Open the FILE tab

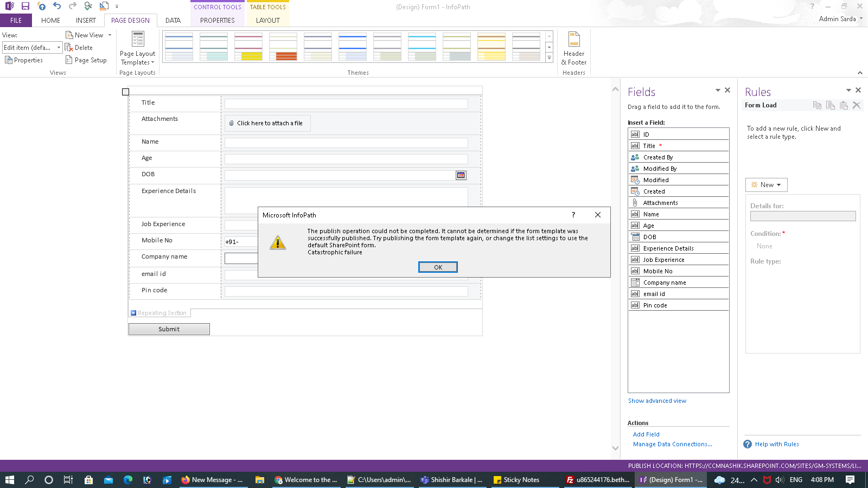tap(16, 20)
